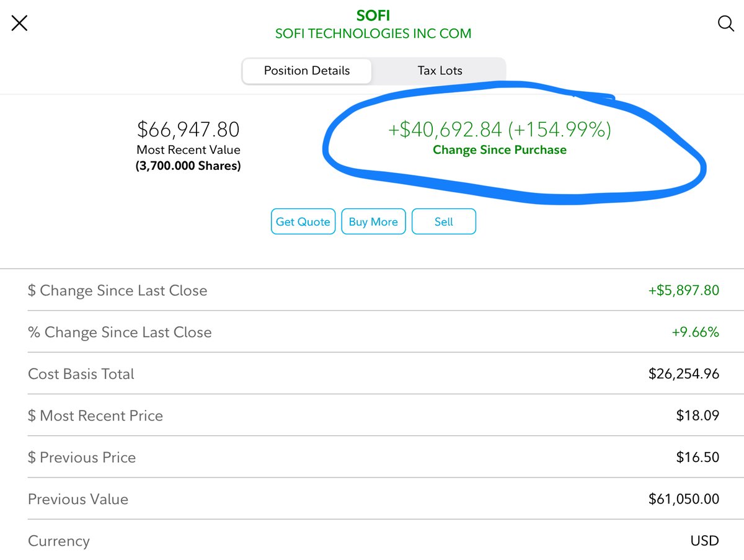
Task: Tap the $66,947.80 most recent value
Action: (188, 130)
